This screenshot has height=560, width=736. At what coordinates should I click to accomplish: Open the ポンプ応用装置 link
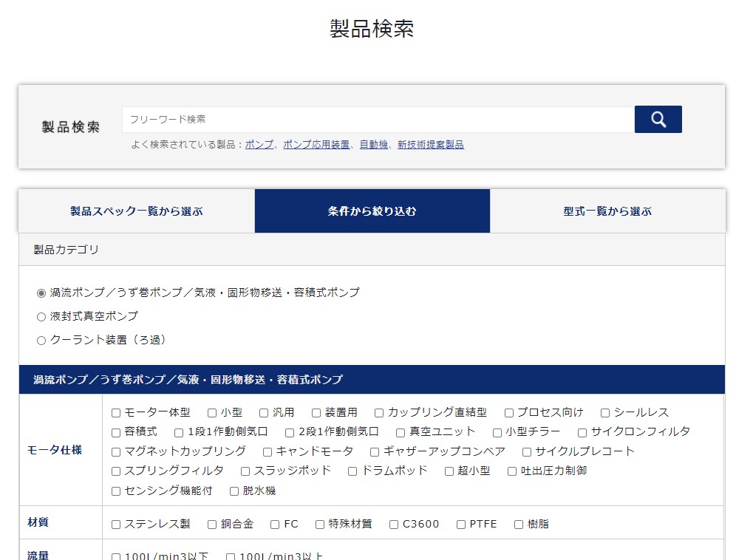(316, 145)
